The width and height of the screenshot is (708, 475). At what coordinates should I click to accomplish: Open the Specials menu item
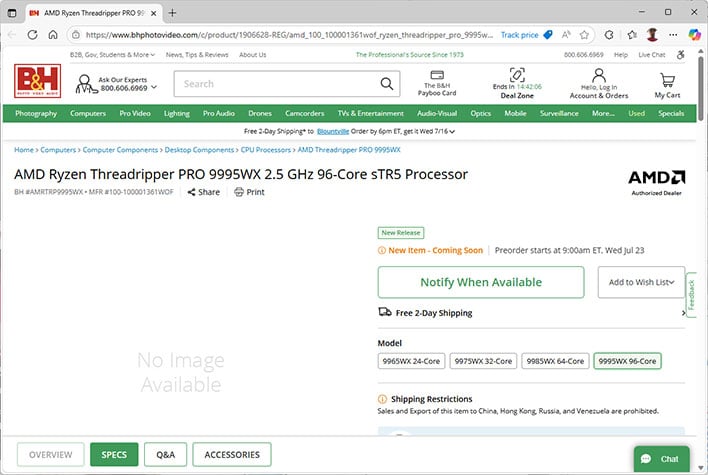pos(671,113)
